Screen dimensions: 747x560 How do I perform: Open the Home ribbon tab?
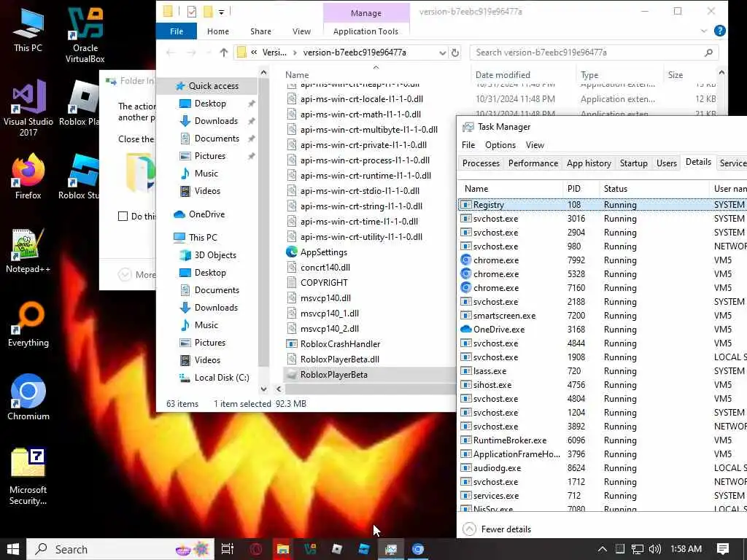click(x=217, y=31)
